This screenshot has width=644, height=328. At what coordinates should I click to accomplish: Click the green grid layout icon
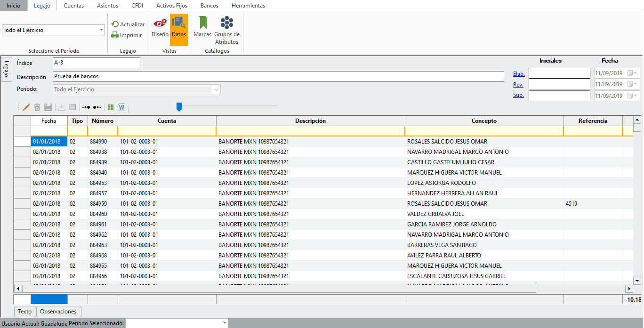pos(111,107)
